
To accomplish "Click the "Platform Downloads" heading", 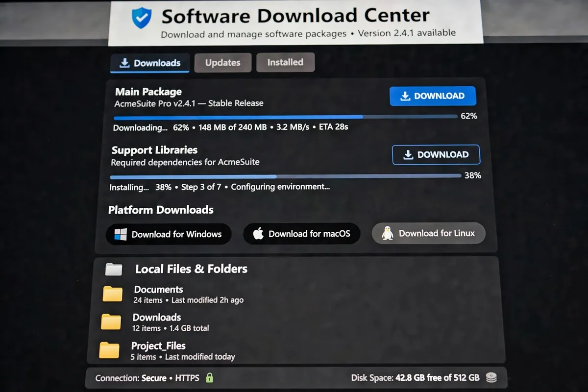I will pos(161,210).
